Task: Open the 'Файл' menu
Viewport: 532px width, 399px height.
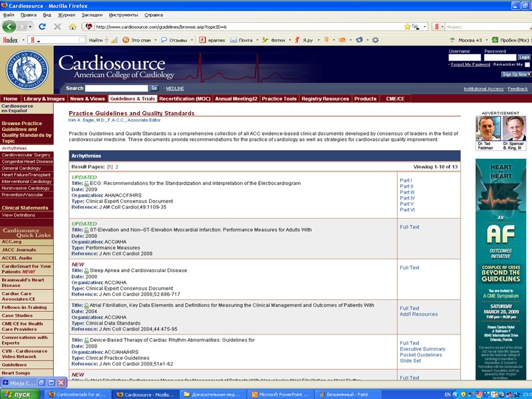Action: coord(9,15)
